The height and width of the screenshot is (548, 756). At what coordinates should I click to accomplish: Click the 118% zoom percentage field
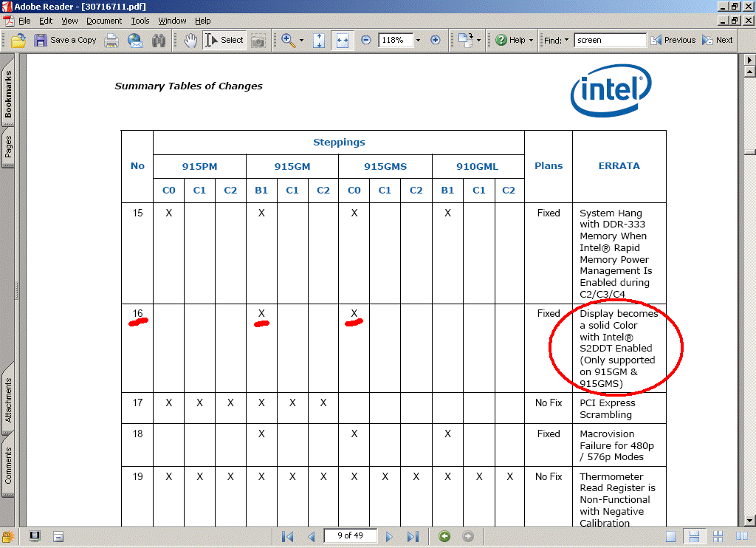point(396,40)
